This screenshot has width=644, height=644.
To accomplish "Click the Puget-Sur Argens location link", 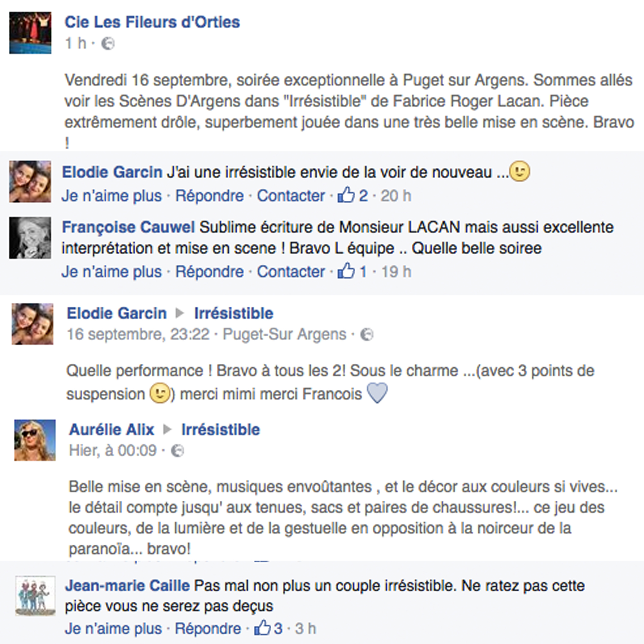I will click(285, 334).
